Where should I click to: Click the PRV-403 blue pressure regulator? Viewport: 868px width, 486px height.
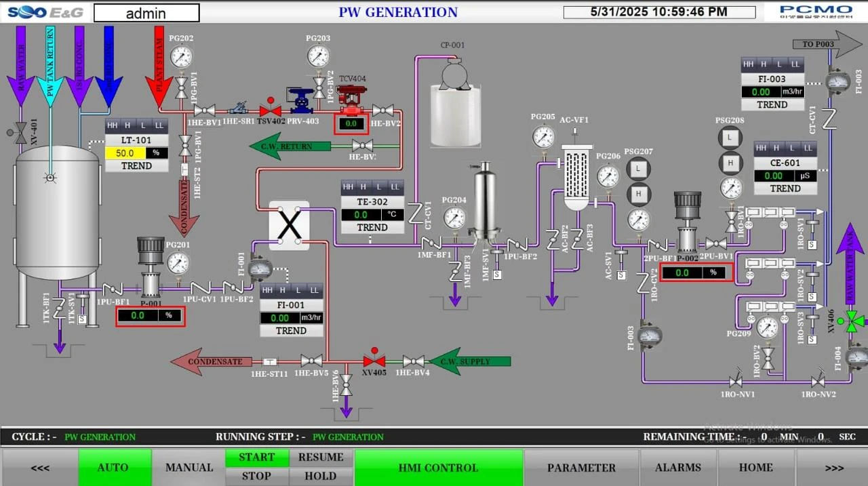click(x=302, y=102)
